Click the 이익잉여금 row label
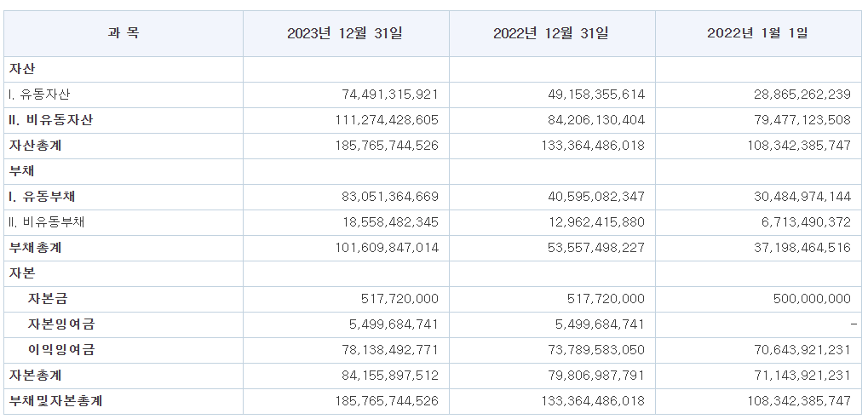This screenshot has height=419, width=868. coord(60,350)
